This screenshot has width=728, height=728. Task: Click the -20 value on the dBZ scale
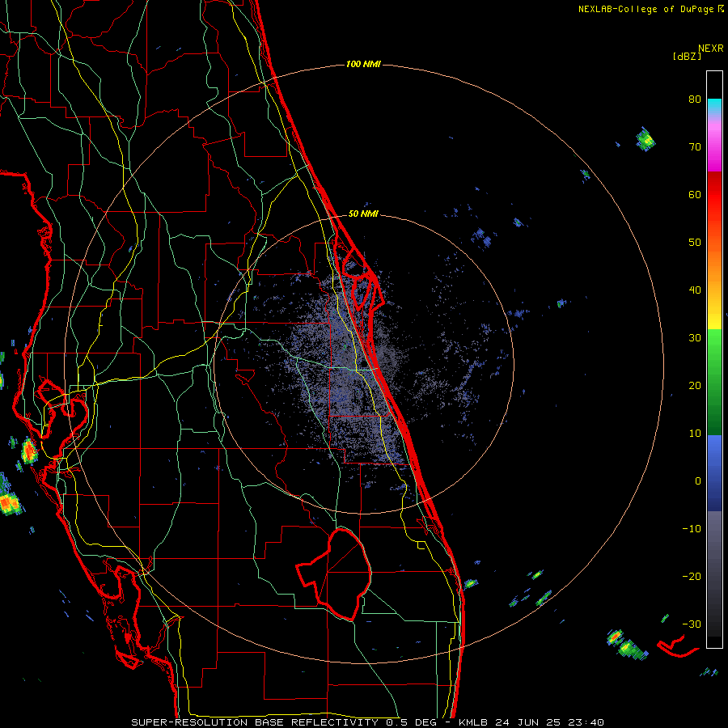[692, 577]
